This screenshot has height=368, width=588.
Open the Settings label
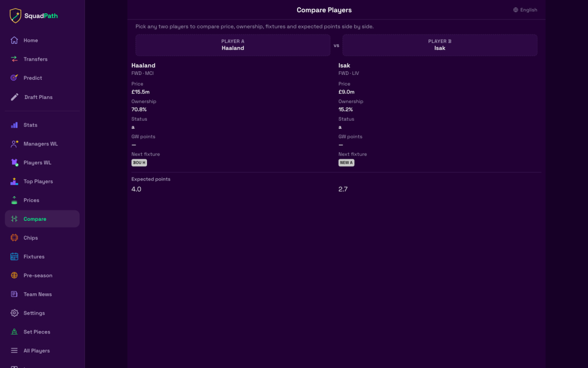click(x=34, y=313)
